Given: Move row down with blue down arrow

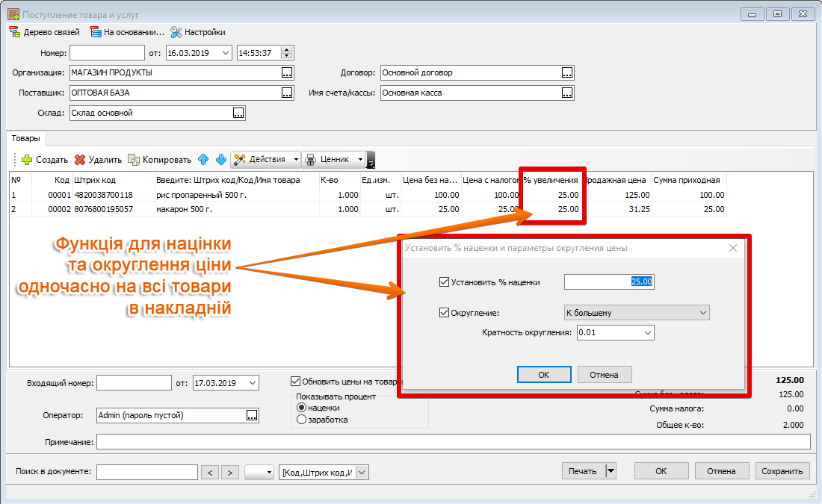Looking at the screenshot, I should [221, 159].
